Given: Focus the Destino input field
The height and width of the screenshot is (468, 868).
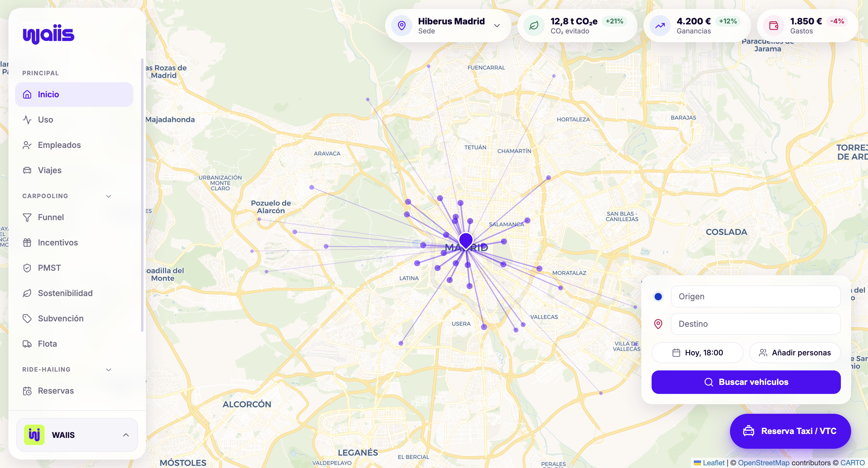Looking at the screenshot, I should [x=756, y=324].
